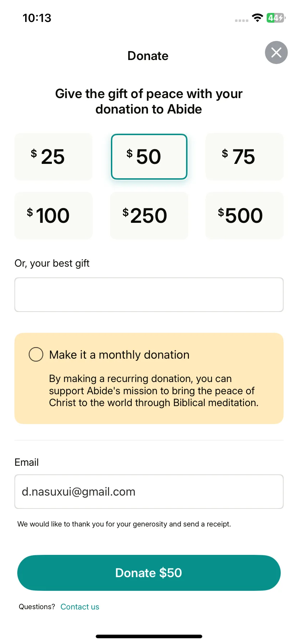Viewport: 298px width, 644px height.
Task: Close the Donate screen with X icon
Action: [x=276, y=52]
